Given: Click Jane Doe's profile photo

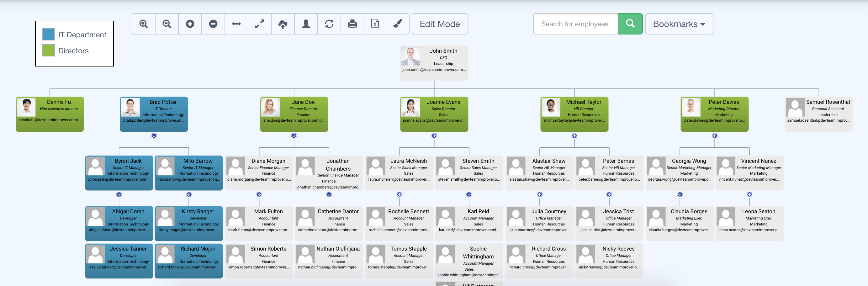Looking at the screenshot, I should click(x=271, y=107).
